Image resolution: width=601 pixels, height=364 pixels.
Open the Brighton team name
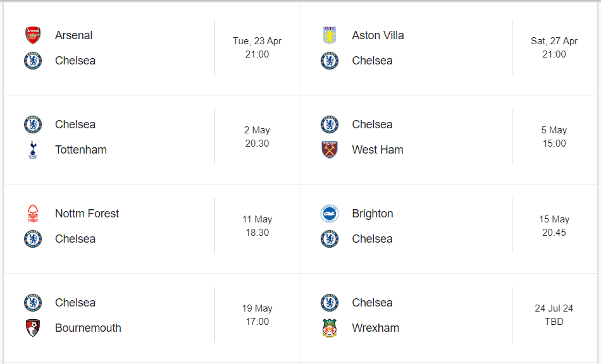coord(373,214)
